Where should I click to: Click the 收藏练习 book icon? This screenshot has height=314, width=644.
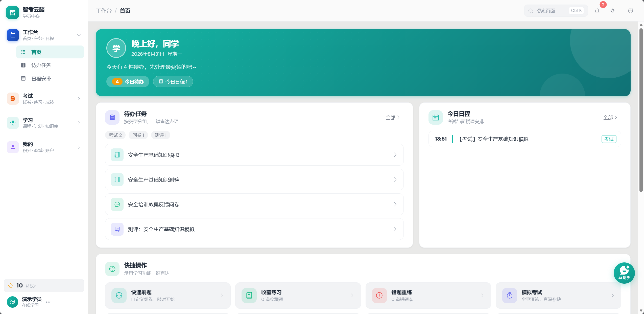pyautogui.click(x=249, y=295)
